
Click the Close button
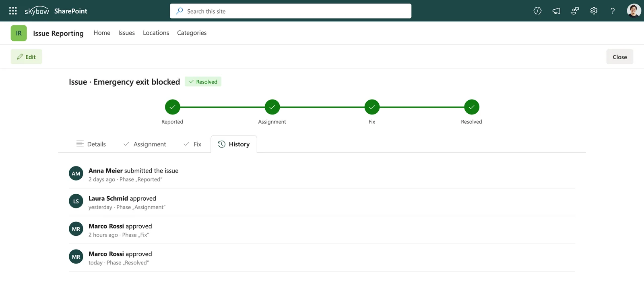click(x=620, y=57)
